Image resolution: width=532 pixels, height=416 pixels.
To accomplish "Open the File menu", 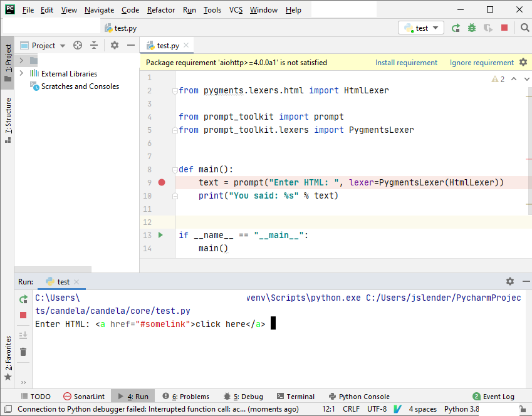I will (28, 10).
